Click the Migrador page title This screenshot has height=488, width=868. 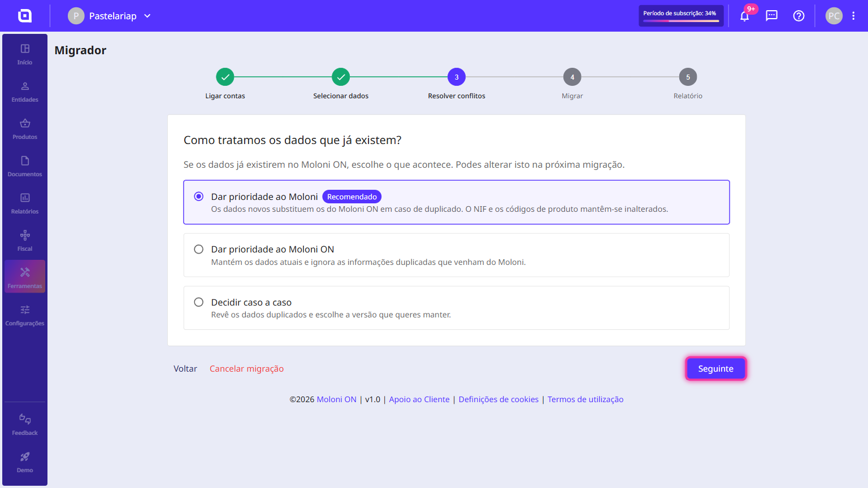[x=80, y=50]
